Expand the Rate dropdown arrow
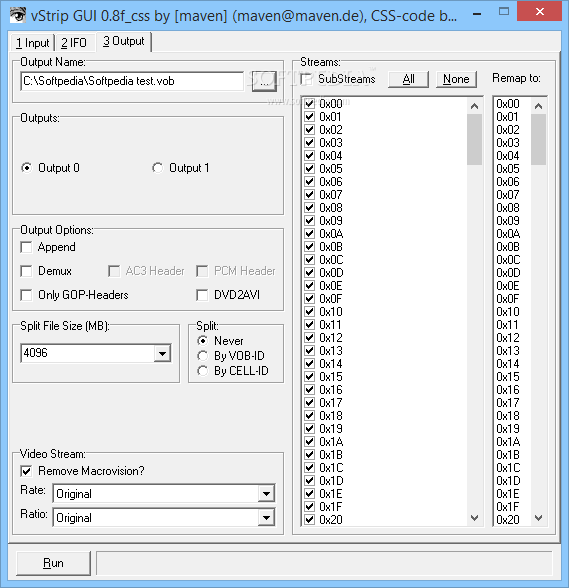The height and width of the screenshot is (588, 569). (266, 494)
